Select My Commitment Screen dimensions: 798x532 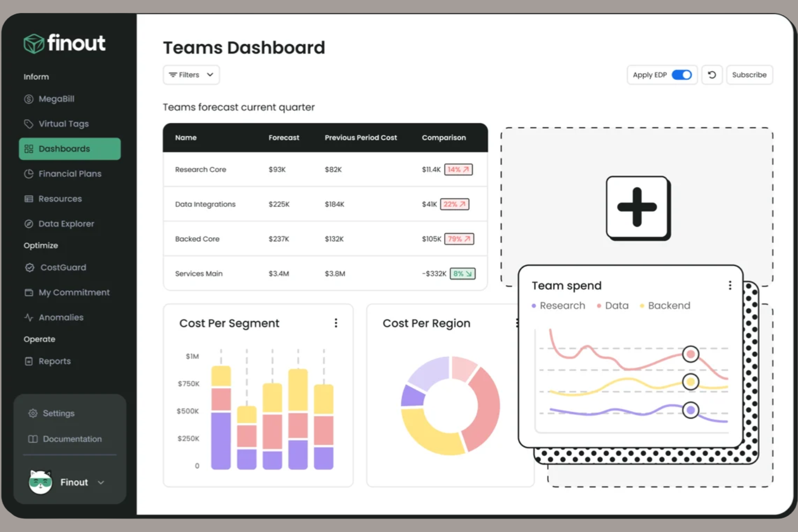[73, 292]
